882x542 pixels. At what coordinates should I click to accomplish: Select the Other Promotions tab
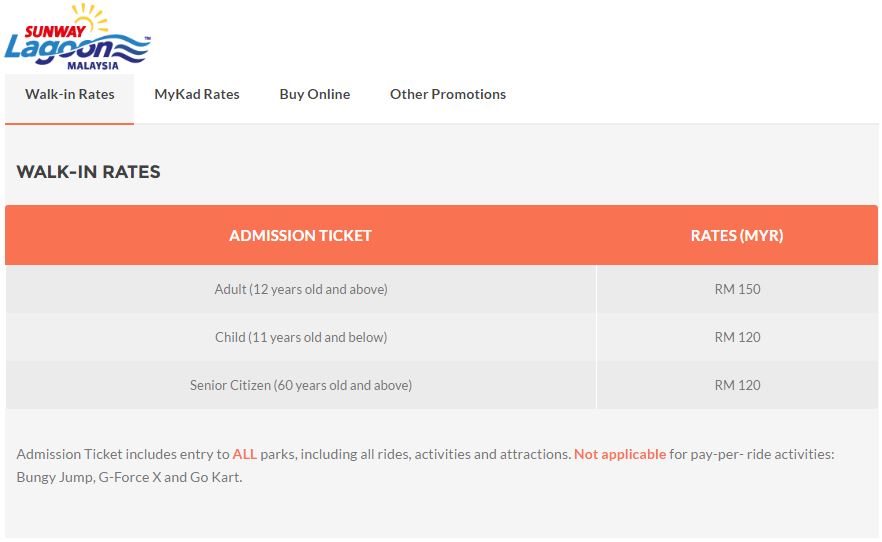(448, 94)
